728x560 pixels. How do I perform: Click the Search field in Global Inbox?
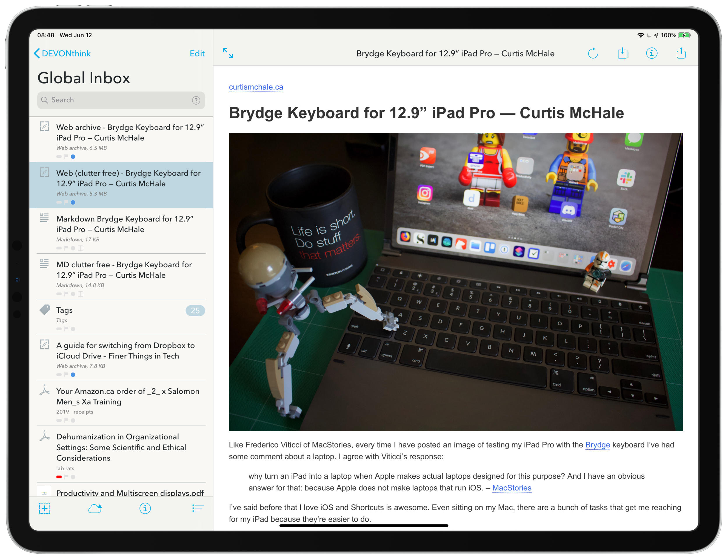coord(117,100)
